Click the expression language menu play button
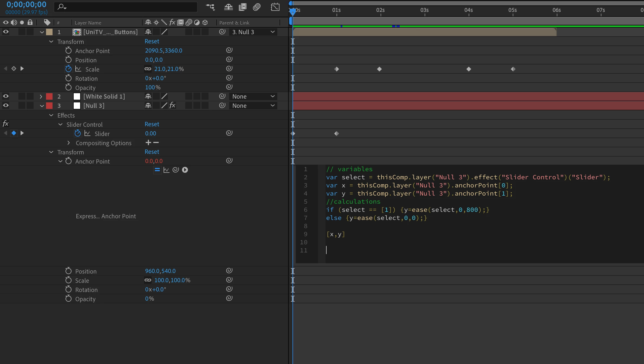 185,170
